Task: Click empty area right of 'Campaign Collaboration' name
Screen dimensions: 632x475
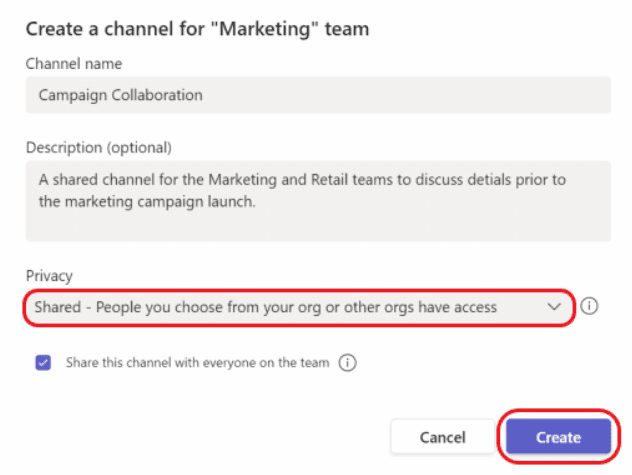Action: click(x=405, y=95)
